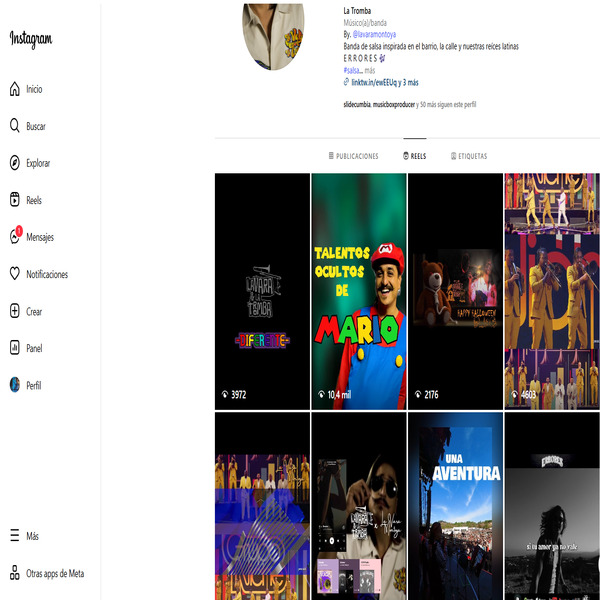600x600 pixels.
Task: Open the Una Aventura reel
Action: [x=455, y=506]
